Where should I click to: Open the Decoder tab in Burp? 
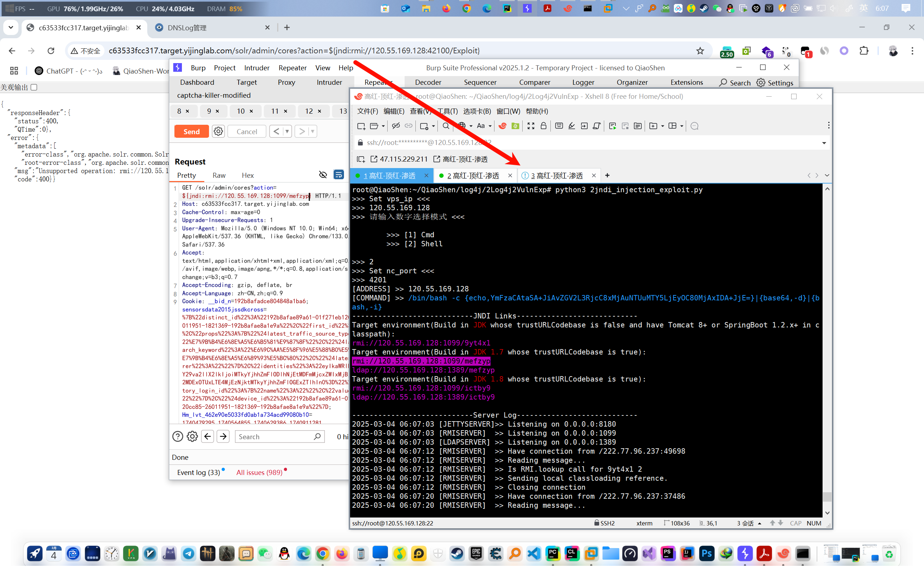pos(428,82)
